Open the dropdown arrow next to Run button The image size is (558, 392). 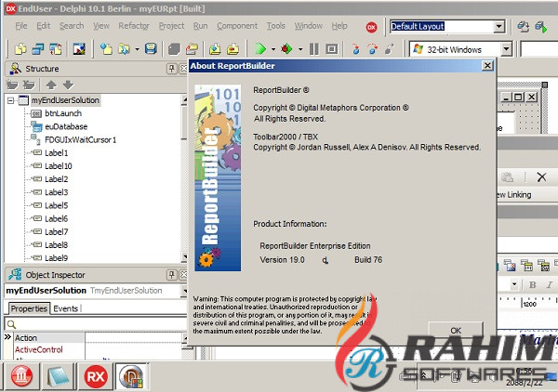(273, 49)
